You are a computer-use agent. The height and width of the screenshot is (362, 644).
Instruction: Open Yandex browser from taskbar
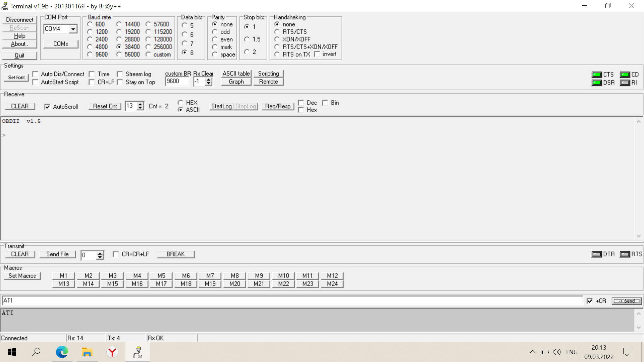coord(112,352)
